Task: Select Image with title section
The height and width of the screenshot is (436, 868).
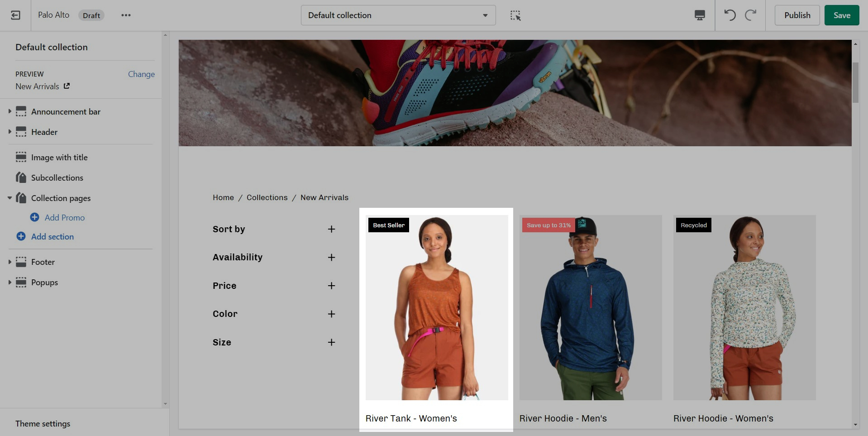Action: coord(59,157)
